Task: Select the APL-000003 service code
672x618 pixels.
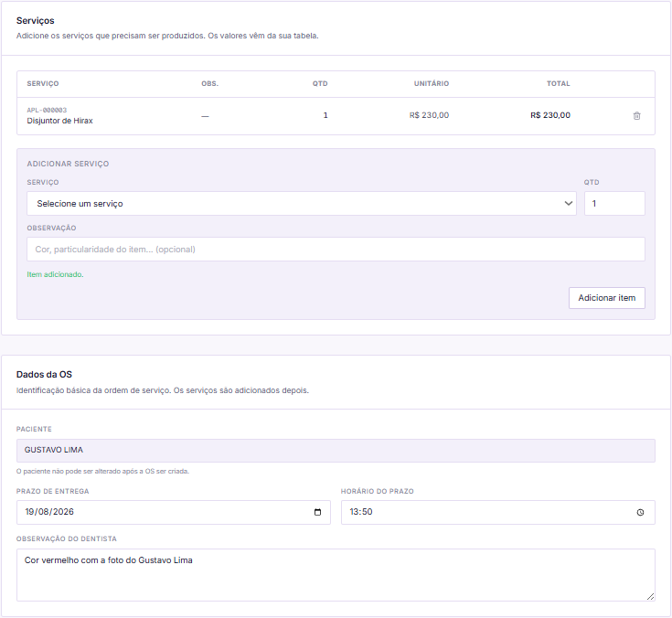Action: tap(47, 110)
